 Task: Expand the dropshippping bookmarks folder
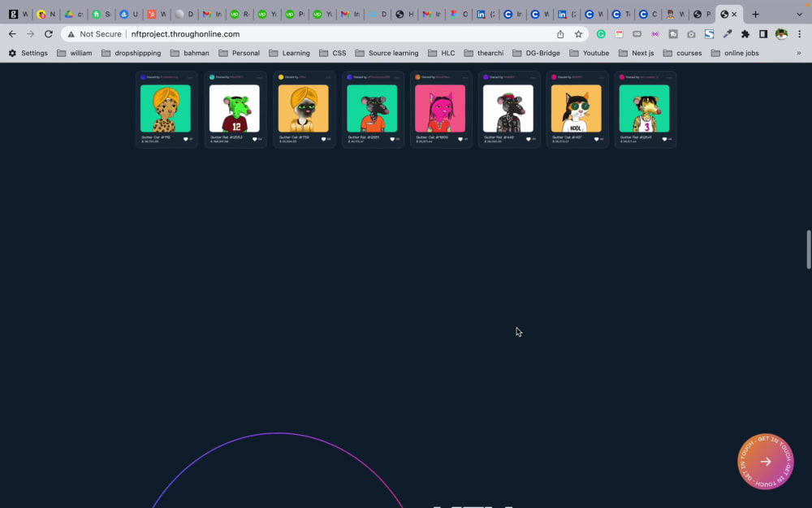(131, 53)
